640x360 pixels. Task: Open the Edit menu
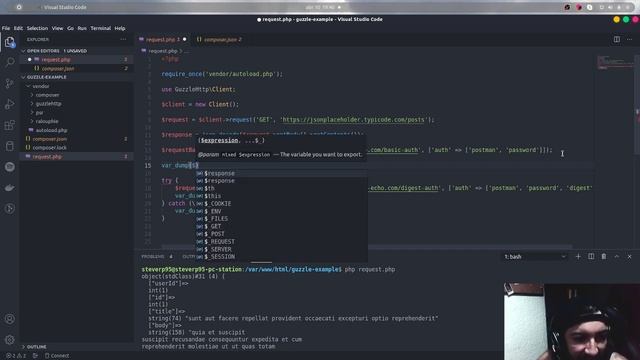(x=18, y=28)
